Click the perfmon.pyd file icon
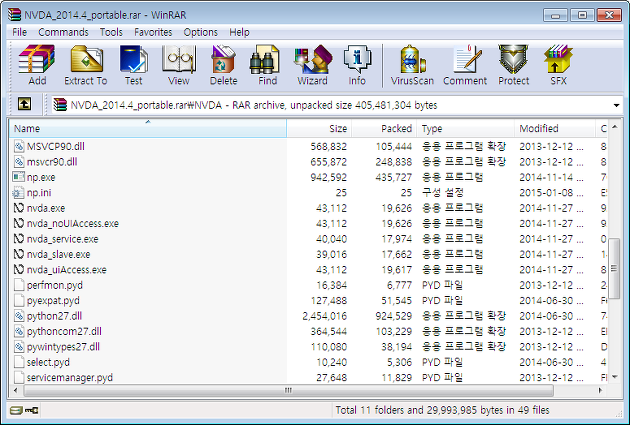Image resolution: width=630 pixels, height=425 pixels. coord(19,285)
